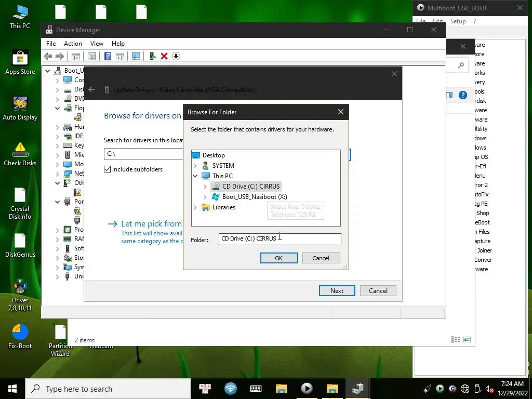Click Cancel in Update Drivers dialog
Image resolution: width=532 pixels, height=399 pixels.
pyautogui.click(x=378, y=291)
